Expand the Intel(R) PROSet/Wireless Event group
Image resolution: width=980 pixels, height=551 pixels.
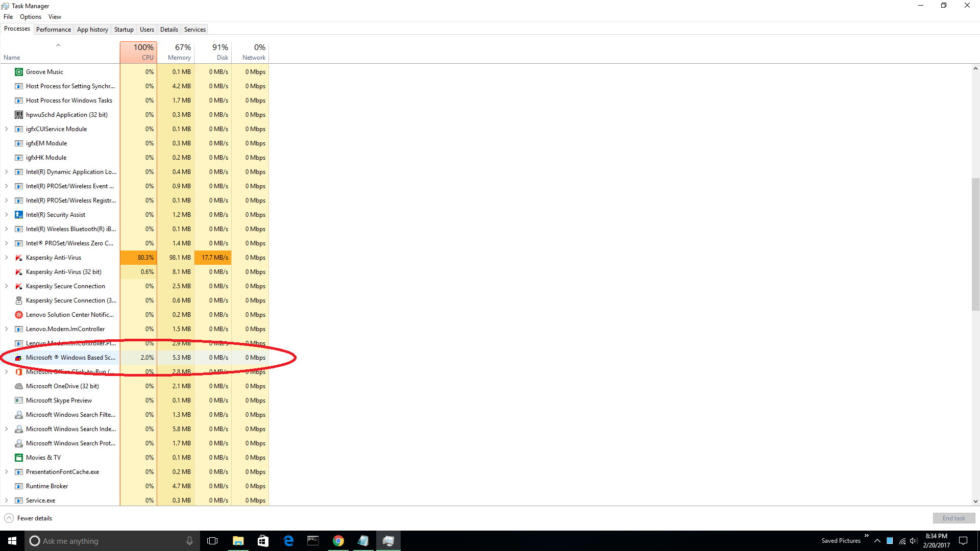tap(7, 186)
